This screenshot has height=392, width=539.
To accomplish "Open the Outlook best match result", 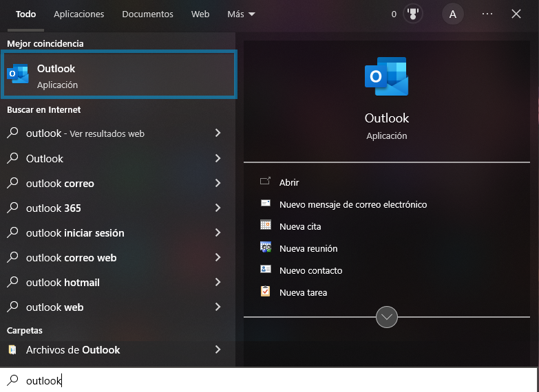I will 118,76.
